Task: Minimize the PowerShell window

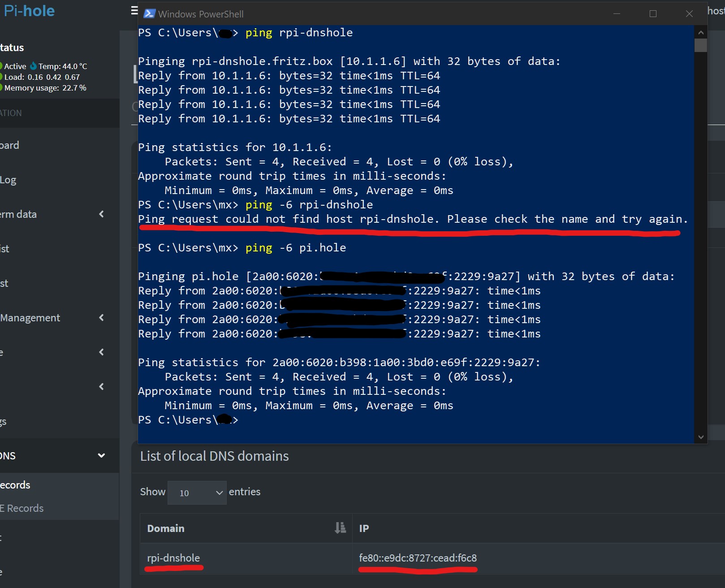Action: click(x=617, y=14)
